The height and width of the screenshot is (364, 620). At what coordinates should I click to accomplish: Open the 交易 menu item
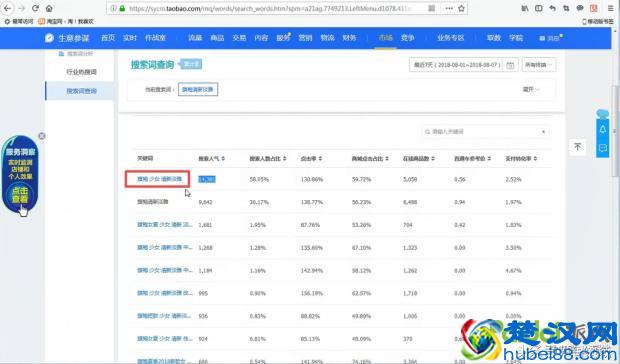[239, 38]
